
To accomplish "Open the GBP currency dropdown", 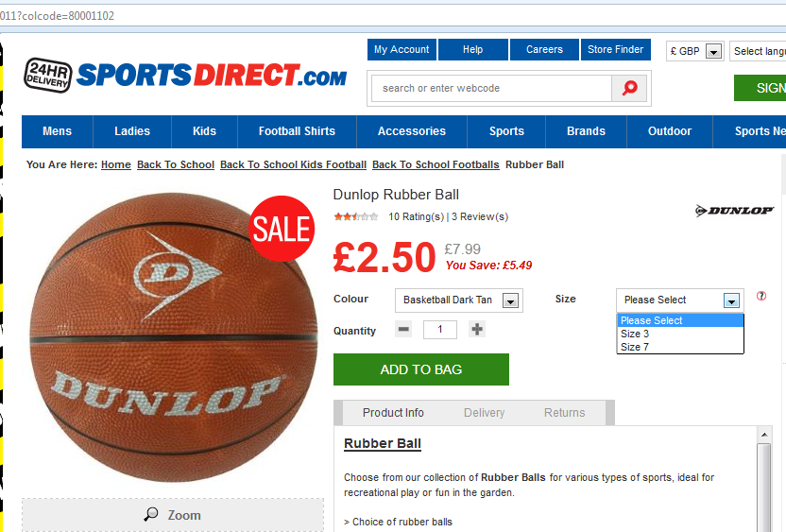I will [x=695, y=51].
